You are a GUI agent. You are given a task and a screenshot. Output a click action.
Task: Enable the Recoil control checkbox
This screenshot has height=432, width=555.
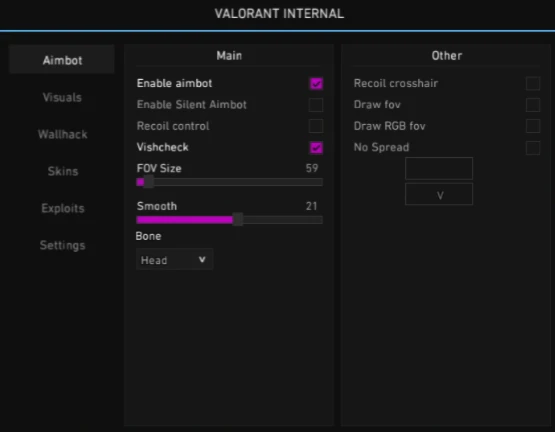tap(316, 126)
